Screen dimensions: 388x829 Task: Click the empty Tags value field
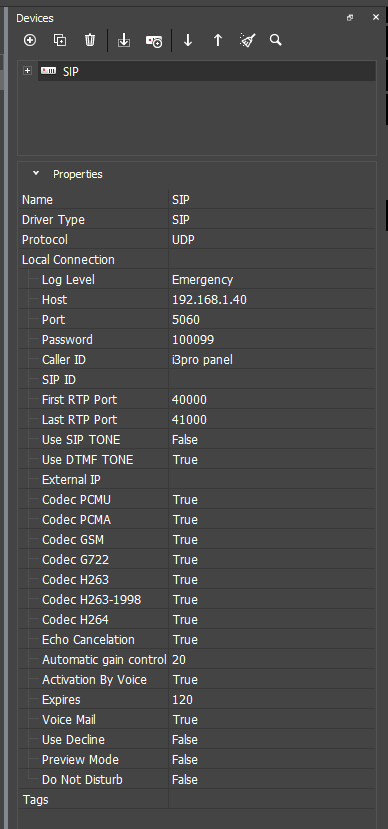click(x=272, y=800)
